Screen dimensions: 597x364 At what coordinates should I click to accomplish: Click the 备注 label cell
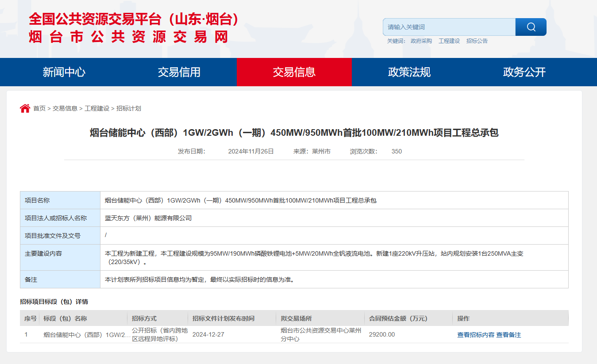[x=60, y=280]
